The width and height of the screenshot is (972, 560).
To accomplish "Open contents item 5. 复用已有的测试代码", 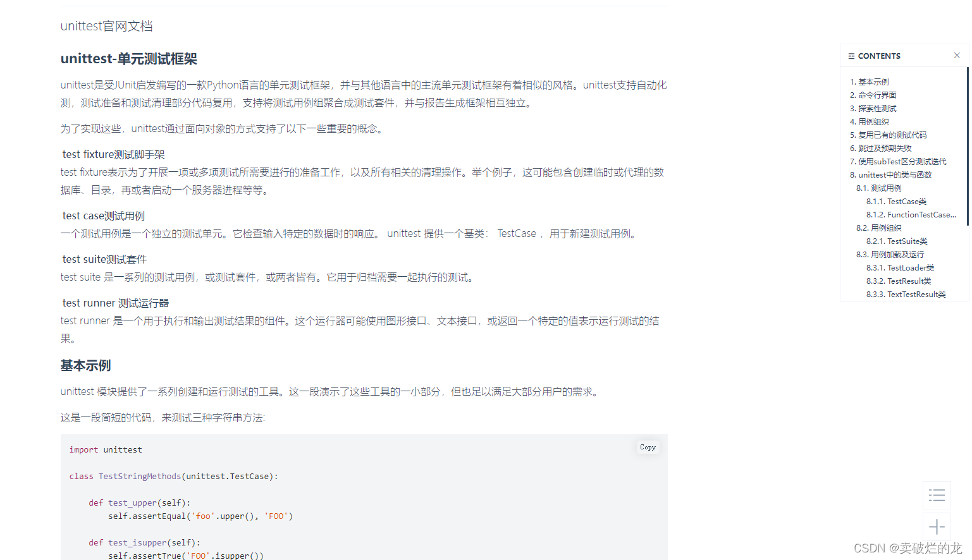I will coord(888,135).
